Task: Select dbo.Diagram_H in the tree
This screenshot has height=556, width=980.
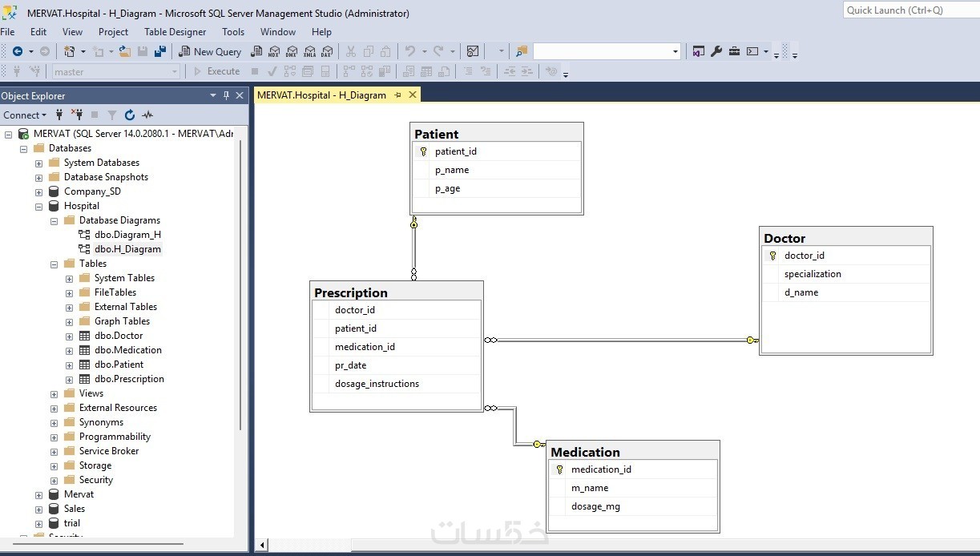Action: coord(127,235)
